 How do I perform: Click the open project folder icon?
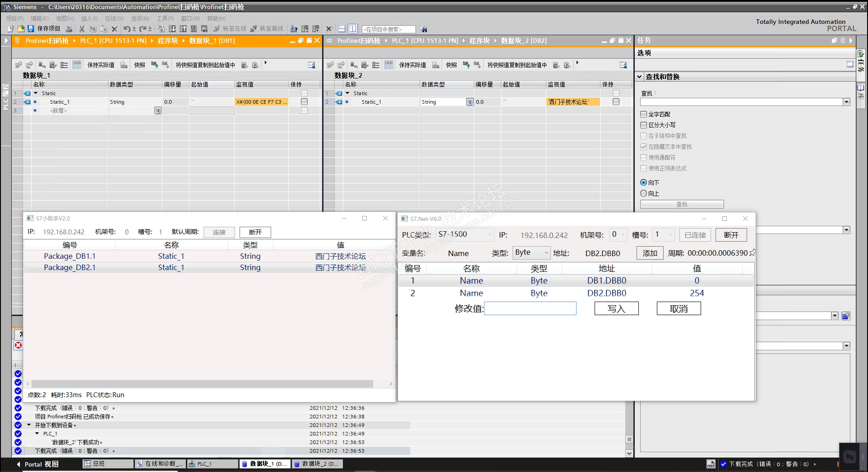point(21,29)
